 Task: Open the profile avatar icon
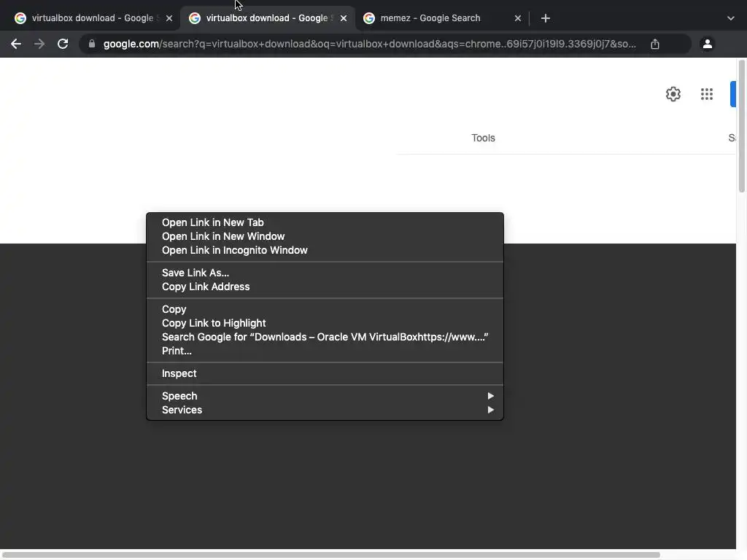[708, 44]
